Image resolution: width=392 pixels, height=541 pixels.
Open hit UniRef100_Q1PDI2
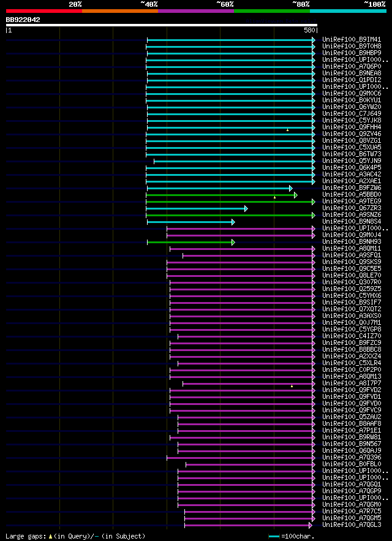coord(352,80)
